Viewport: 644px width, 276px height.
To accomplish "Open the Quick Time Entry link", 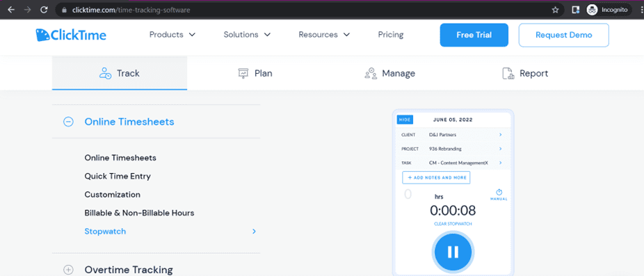I will (x=118, y=176).
